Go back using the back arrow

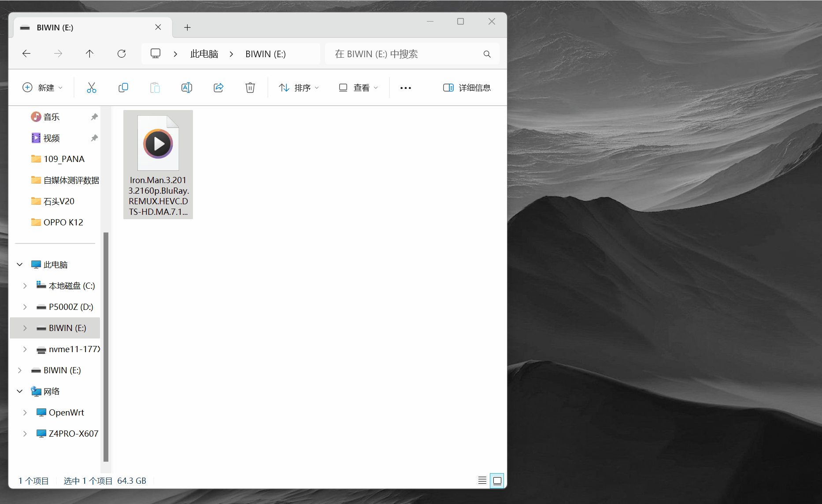coord(26,54)
